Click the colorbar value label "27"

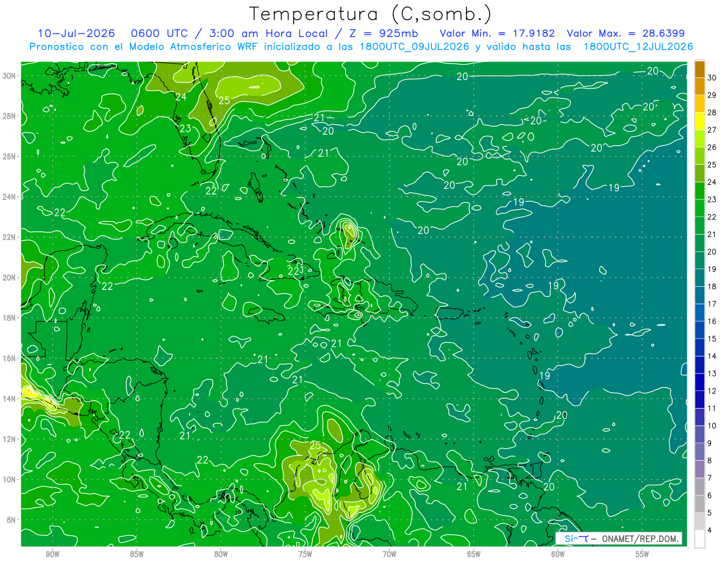[712, 130]
